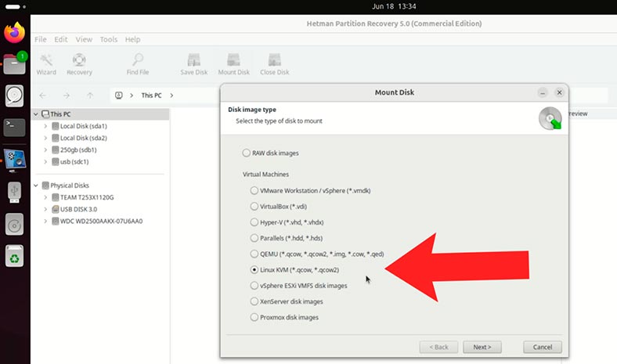The width and height of the screenshot is (617, 364).
Task: Expand Local Disk (sda2) node
Action: pyautogui.click(x=45, y=138)
